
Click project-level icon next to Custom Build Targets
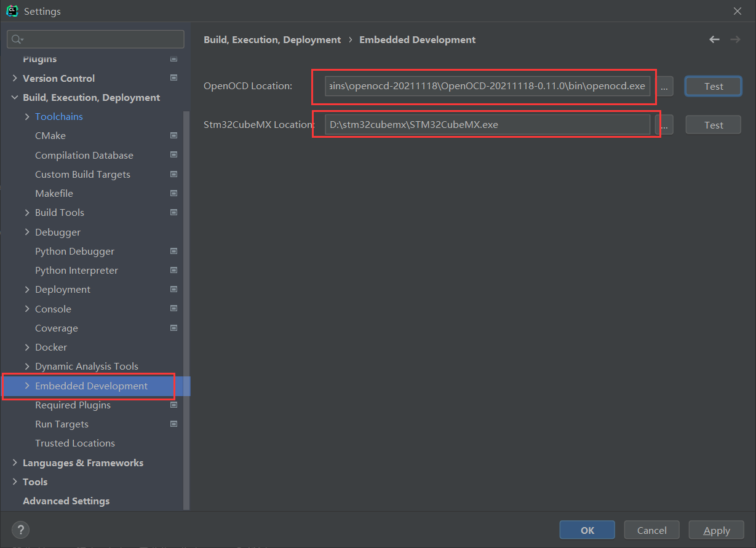click(x=173, y=174)
